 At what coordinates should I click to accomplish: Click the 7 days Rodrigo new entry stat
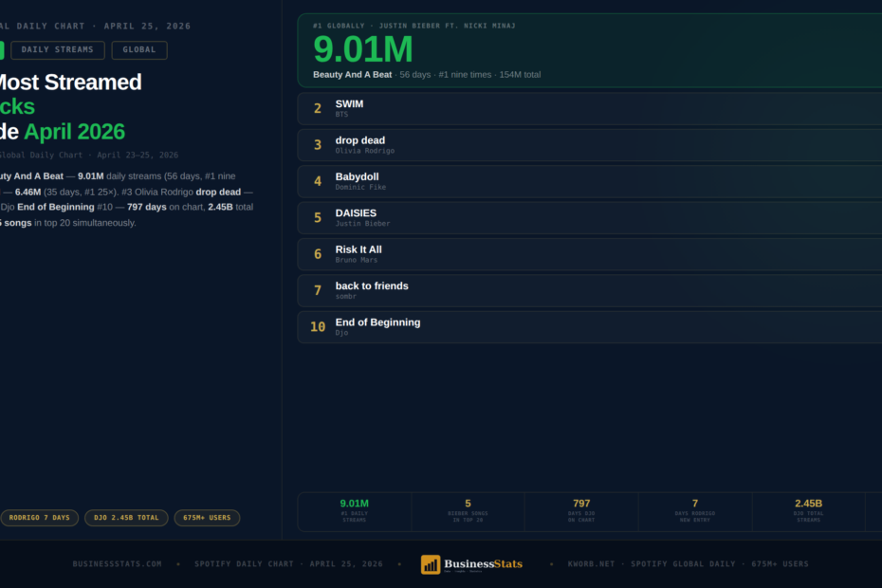coord(695,511)
